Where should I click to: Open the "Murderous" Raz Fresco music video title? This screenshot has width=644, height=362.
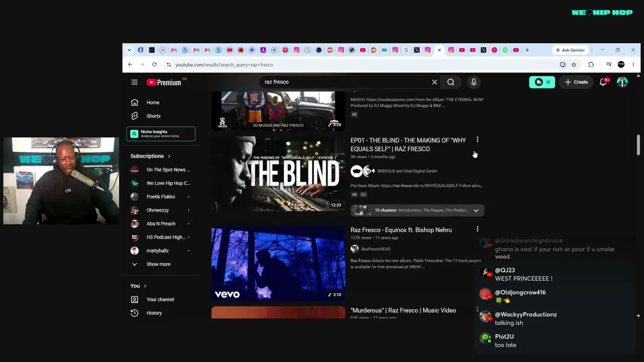point(403,311)
